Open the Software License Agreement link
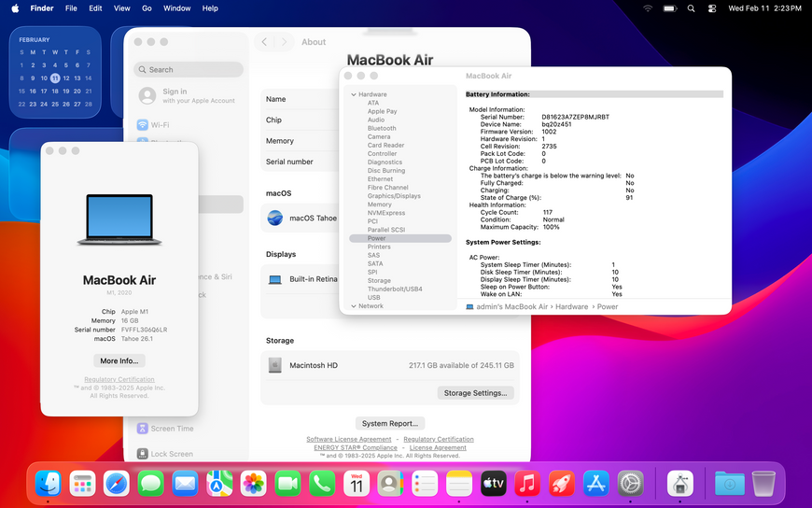The image size is (812, 508). [348, 439]
